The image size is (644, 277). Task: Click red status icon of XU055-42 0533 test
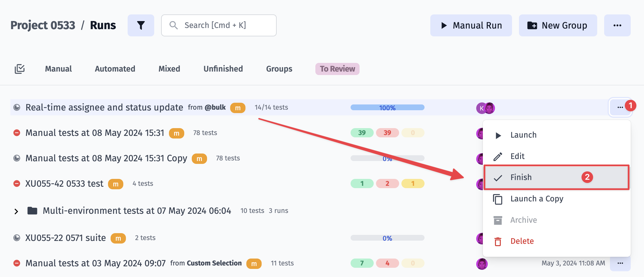(17, 184)
